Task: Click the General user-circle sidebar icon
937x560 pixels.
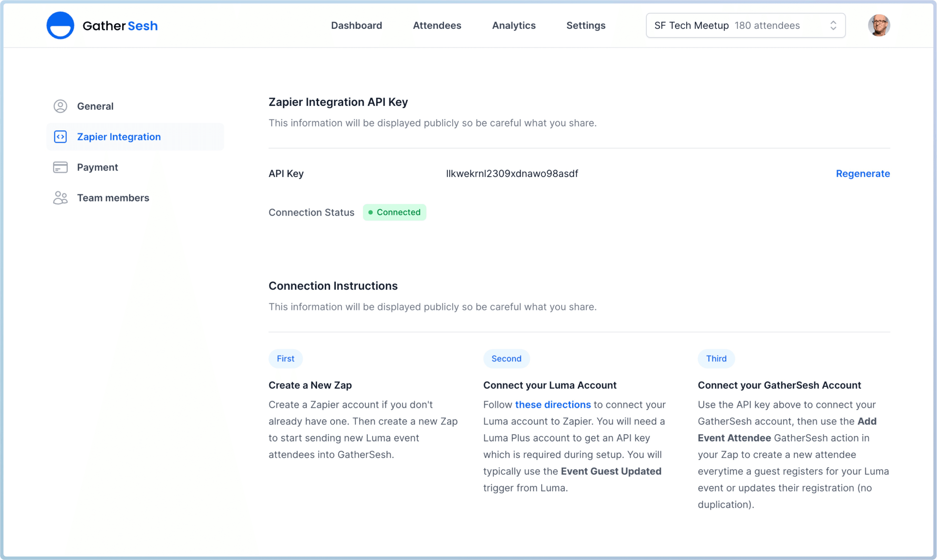Action: point(60,106)
